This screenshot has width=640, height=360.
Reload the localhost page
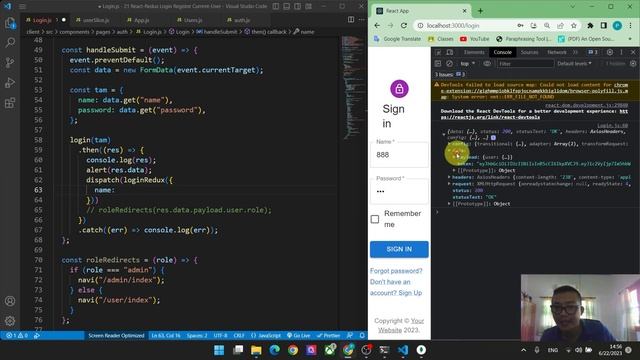pos(404,25)
